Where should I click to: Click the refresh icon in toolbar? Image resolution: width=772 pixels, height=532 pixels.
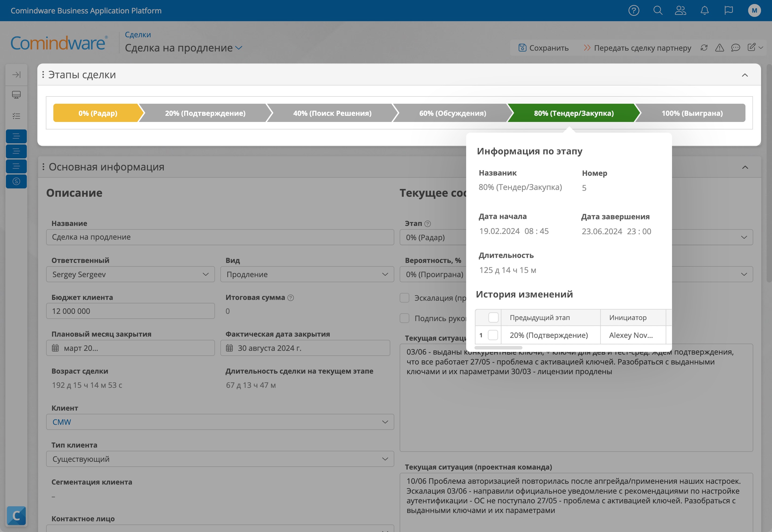(x=704, y=48)
